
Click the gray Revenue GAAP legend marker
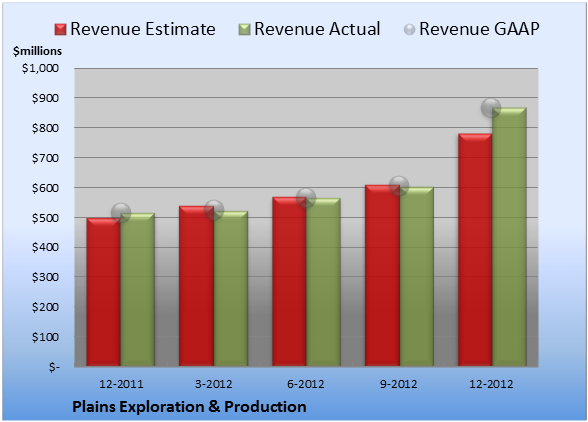pos(410,30)
